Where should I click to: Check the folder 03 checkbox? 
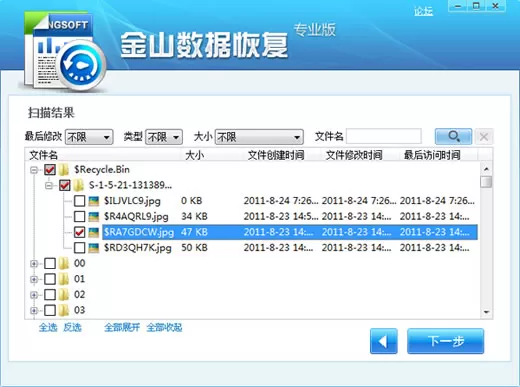click(x=50, y=310)
